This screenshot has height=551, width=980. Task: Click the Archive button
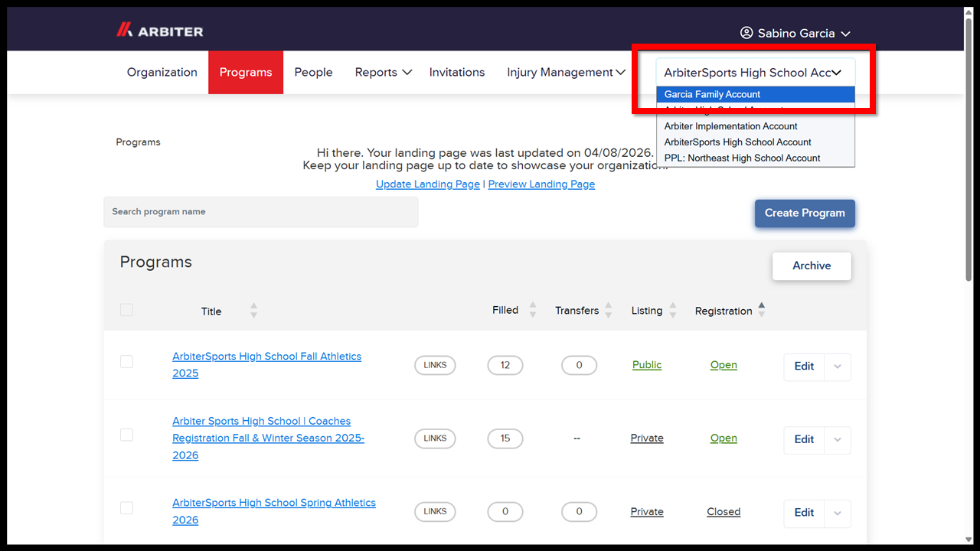(x=812, y=266)
